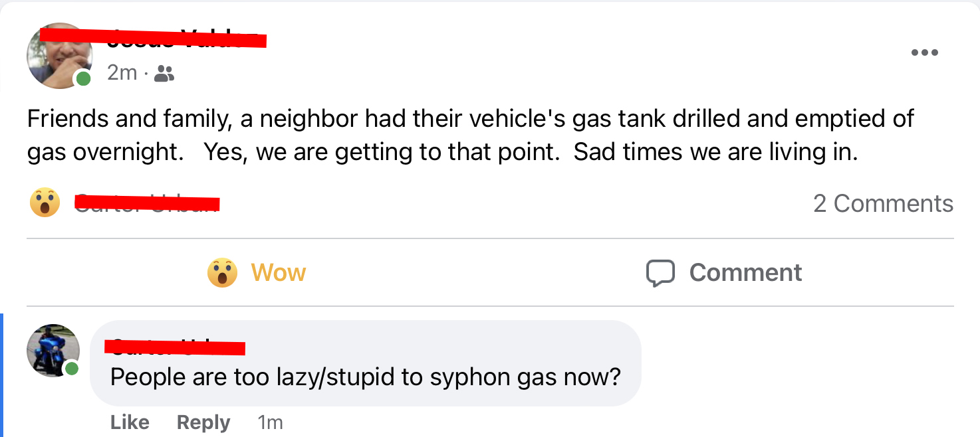Click the speech bubble icon on Comment button
The height and width of the screenshot is (437, 980).
pyautogui.click(x=660, y=273)
